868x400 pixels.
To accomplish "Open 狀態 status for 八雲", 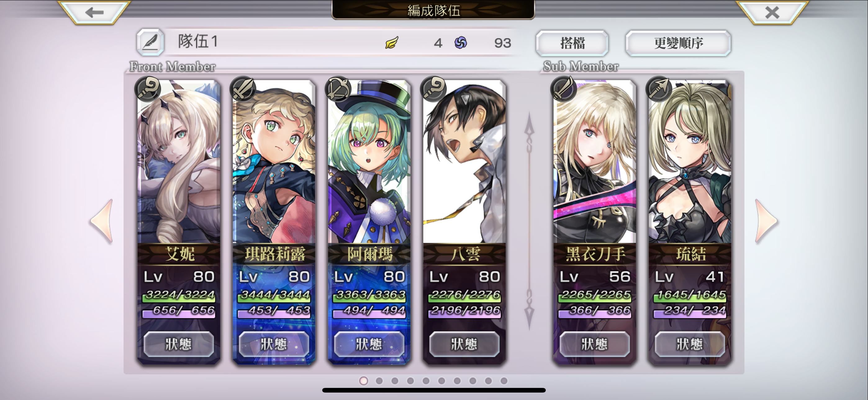I will [464, 344].
